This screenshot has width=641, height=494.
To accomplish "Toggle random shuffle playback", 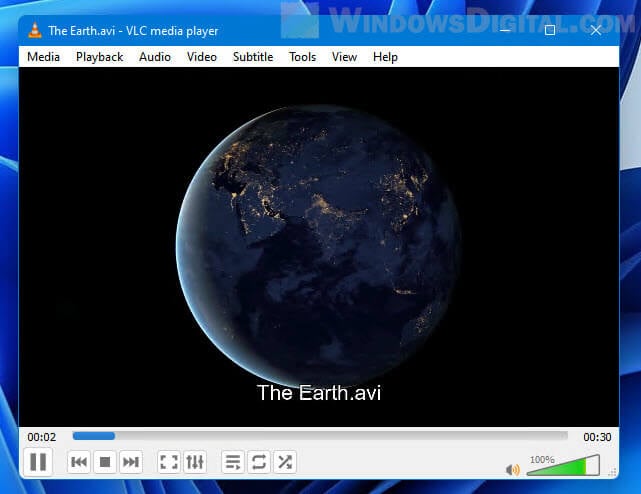I will pos(285,462).
